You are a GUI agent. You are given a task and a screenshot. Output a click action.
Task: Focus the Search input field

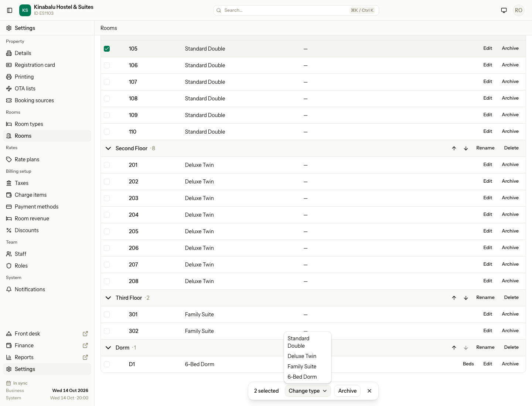point(296,10)
